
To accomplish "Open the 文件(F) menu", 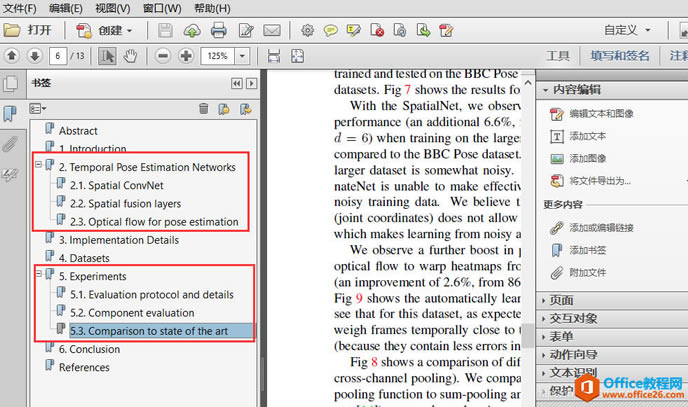I will 20,8.
